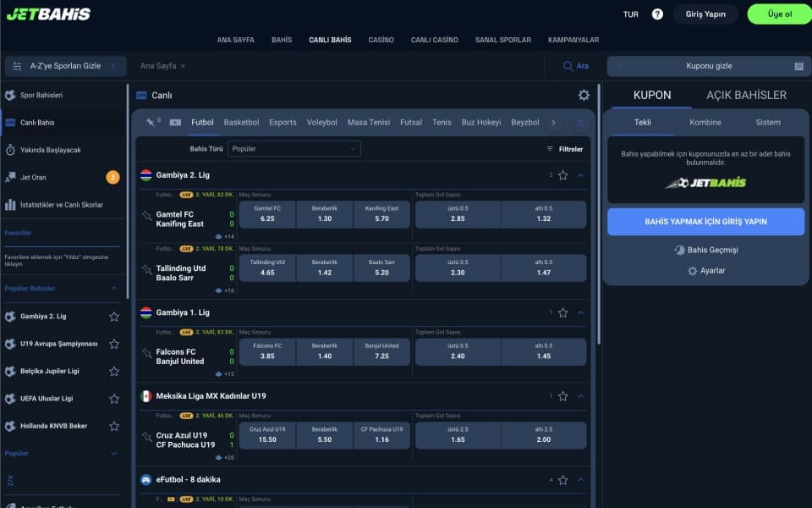Favorite the Gambiya 1. Lig league header
The width and height of the screenshot is (812, 508).
[563, 312]
